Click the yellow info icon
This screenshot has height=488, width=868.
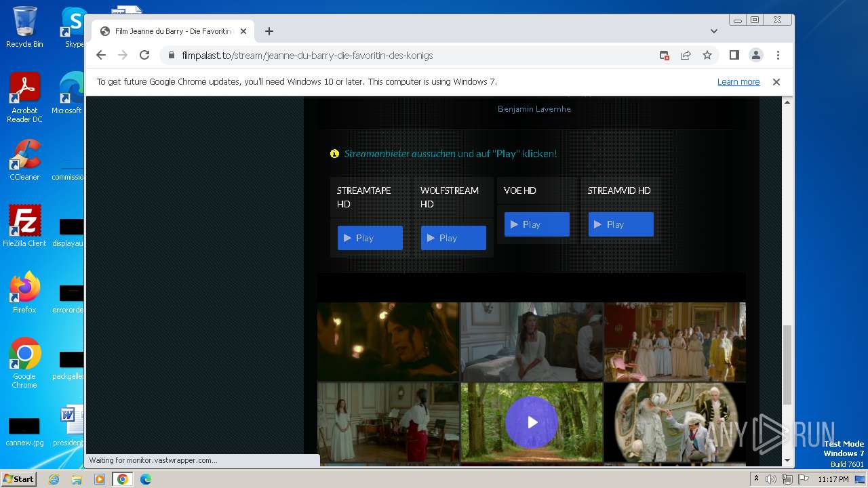pyautogui.click(x=334, y=154)
